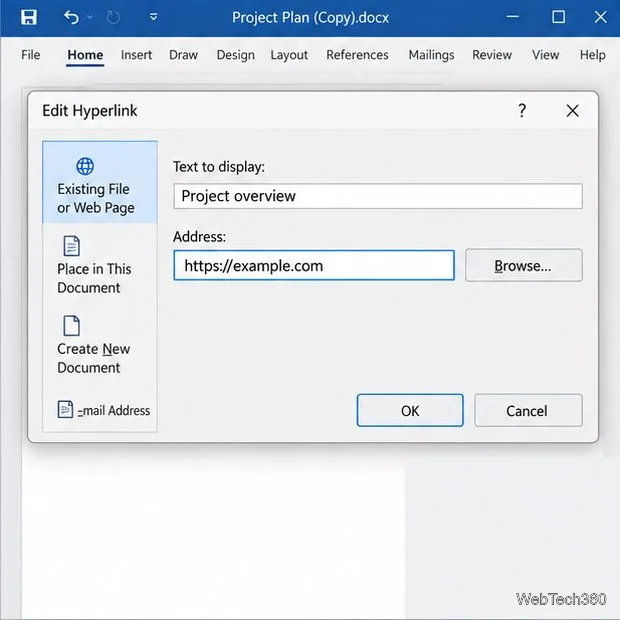620x620 pixels.
Task: Click the dialog help question mark
Action: [x=522, y=111]
